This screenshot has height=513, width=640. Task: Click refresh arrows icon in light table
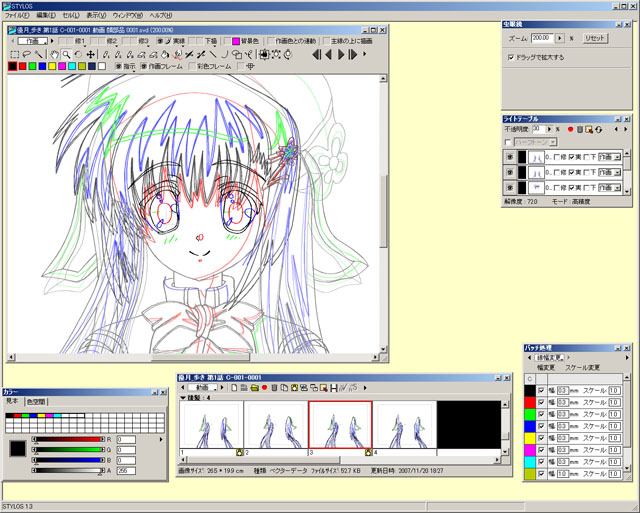[599, 129]
